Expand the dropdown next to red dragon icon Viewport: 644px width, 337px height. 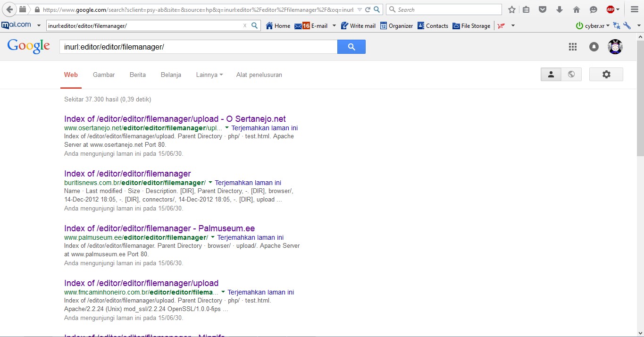coord(513,26)
